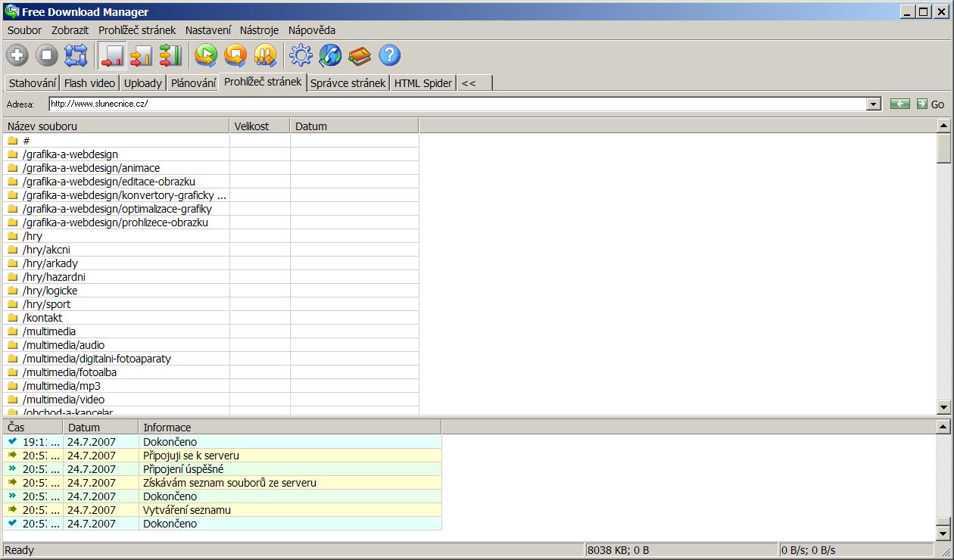Open the Prohlížeč stránek menu
This screenshot has width=954, height=560.
pos(137,30)
